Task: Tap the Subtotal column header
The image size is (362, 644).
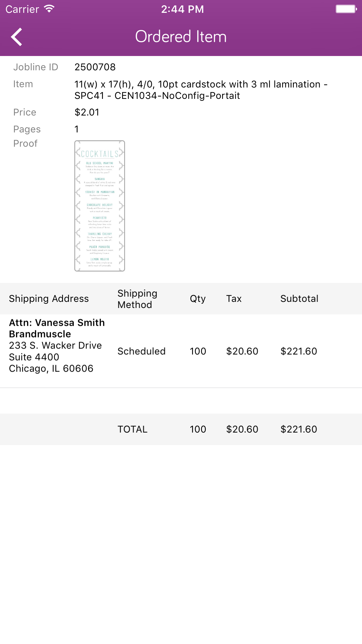Action: tap(299, 299)
